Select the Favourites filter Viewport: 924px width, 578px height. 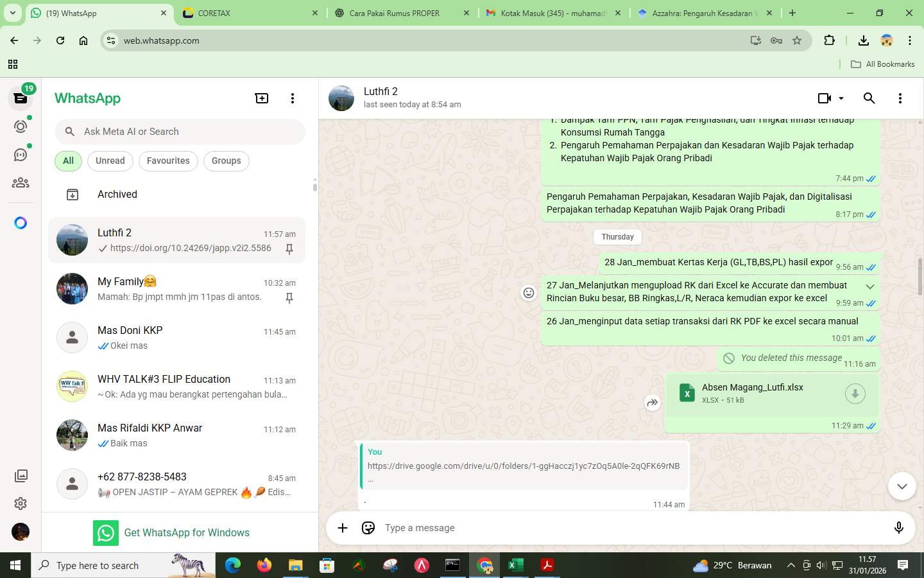[x=168, y=161]
